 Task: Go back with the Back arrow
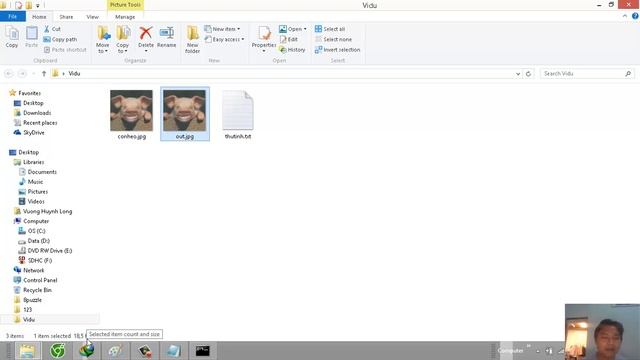pyautogui.click(x=9, y=73)
